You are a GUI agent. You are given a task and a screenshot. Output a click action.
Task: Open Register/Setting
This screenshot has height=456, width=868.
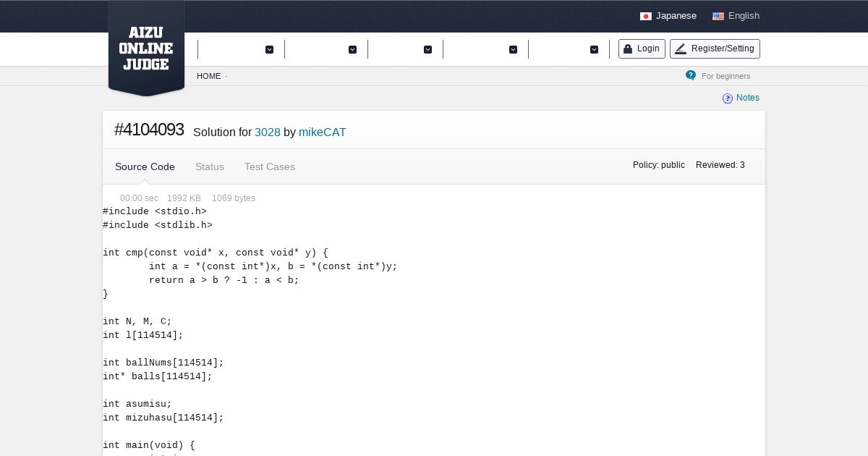click(x=715, y=48)
